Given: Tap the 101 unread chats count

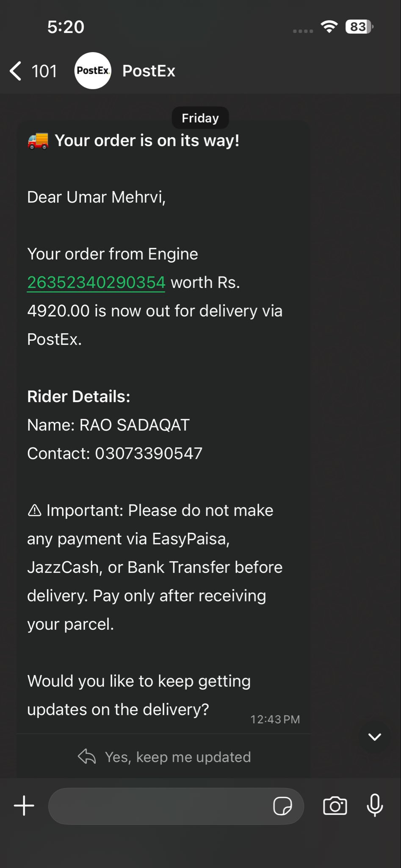Looking at the screenshot, I should coord(44,71).
